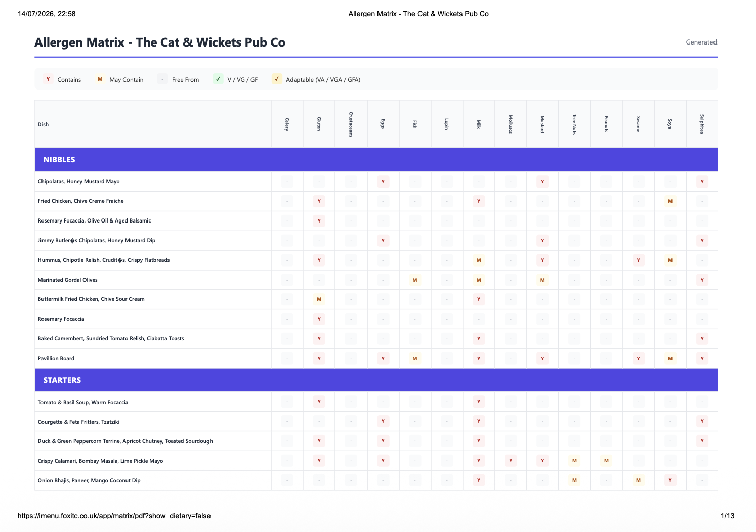The width and height of the screenshot is (756, 532).
Task: Click the orange M May Contain legend badge
Action: pyautogui.click(x=100, y=79)
